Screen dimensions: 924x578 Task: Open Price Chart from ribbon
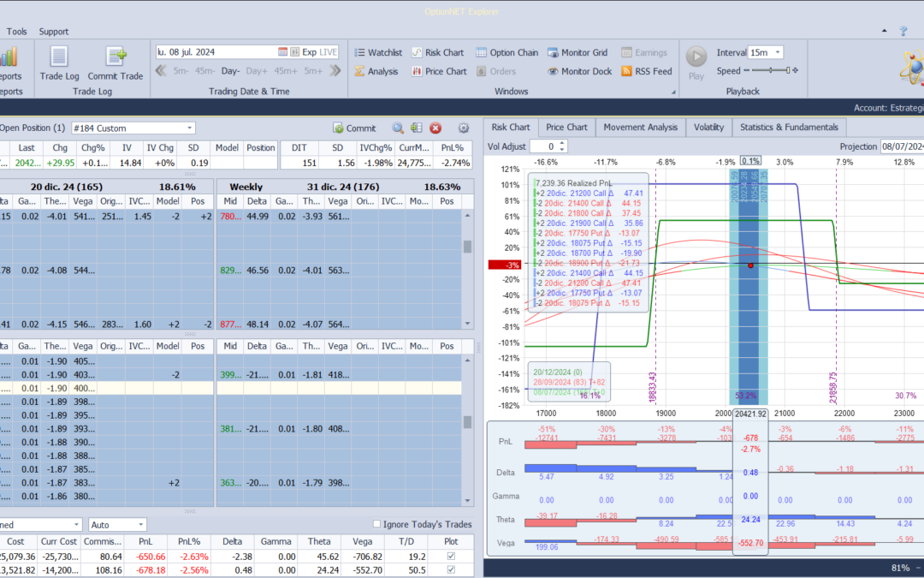439,71
